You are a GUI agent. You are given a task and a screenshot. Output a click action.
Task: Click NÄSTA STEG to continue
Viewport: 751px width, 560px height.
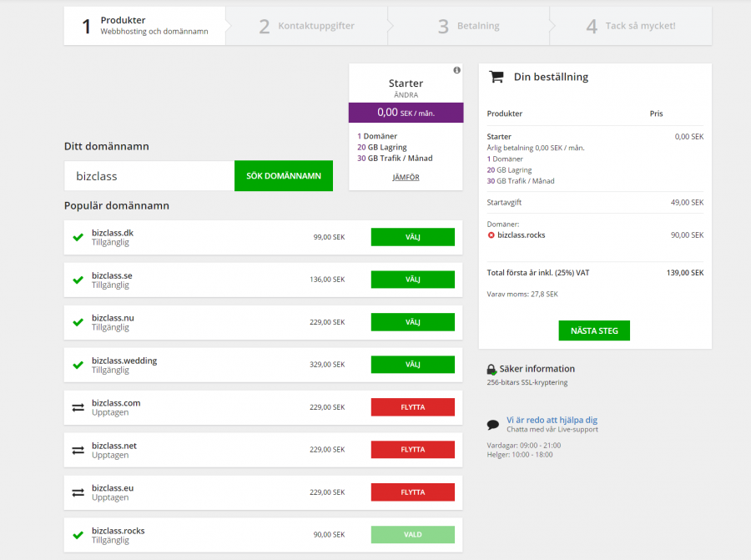(594, 330)
